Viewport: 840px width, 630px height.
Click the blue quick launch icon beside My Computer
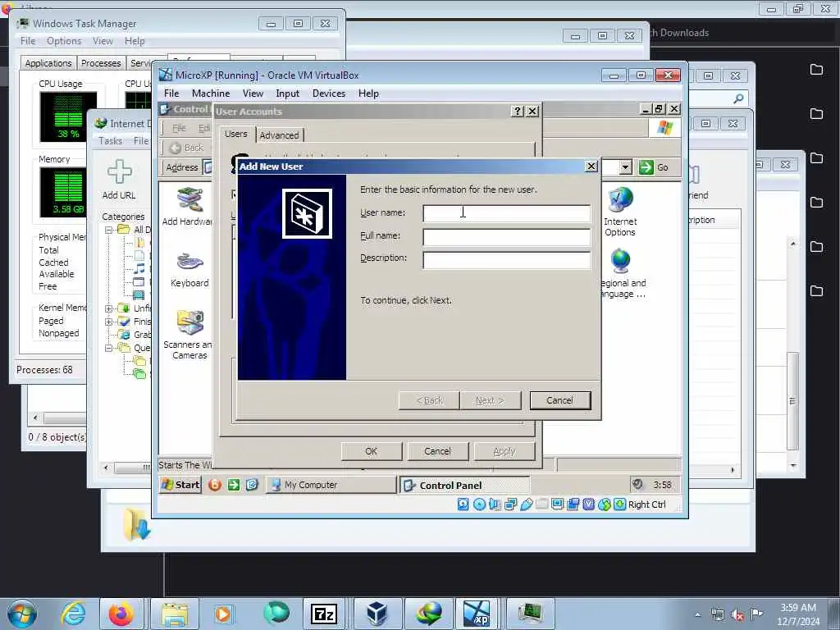coord(253,485)
